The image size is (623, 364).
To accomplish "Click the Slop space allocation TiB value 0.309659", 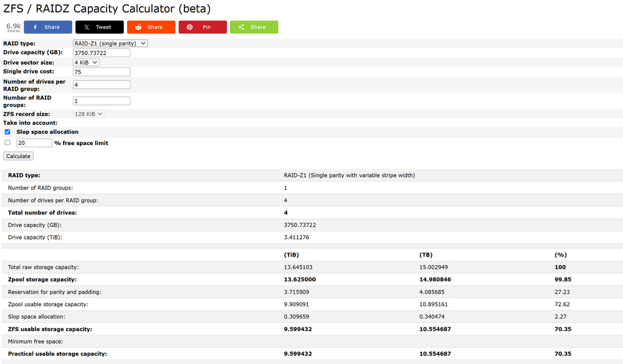I will [297, 317].
